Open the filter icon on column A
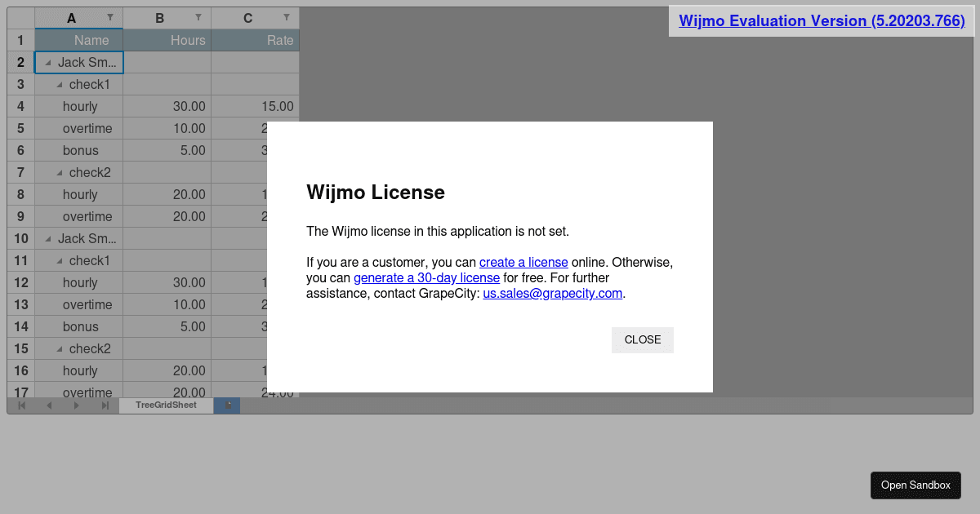This screenshot has height=514, width=980. [110, 18]
